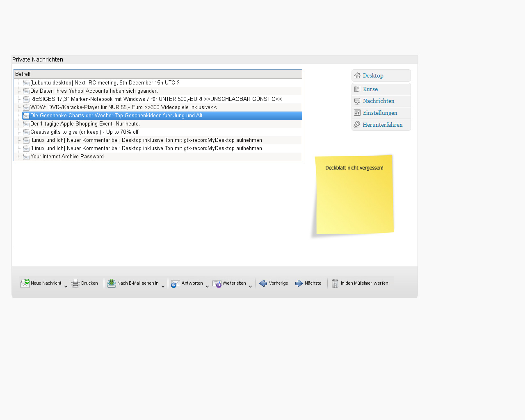
Task: Select the Your Internet Archive Password message
Action: (x=67, y=157)
